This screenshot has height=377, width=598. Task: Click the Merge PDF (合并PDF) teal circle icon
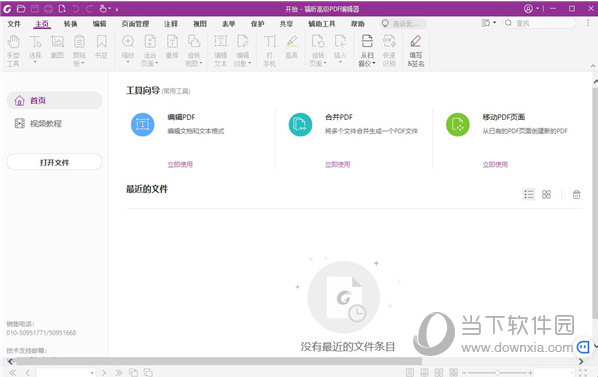click(300, 124)
